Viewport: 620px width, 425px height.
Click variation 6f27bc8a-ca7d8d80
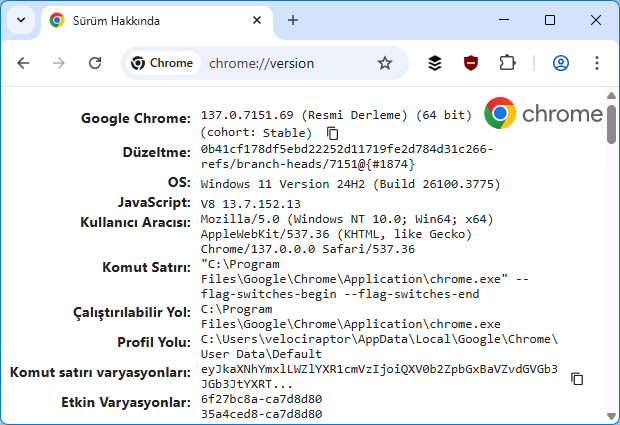click(261, 399)
